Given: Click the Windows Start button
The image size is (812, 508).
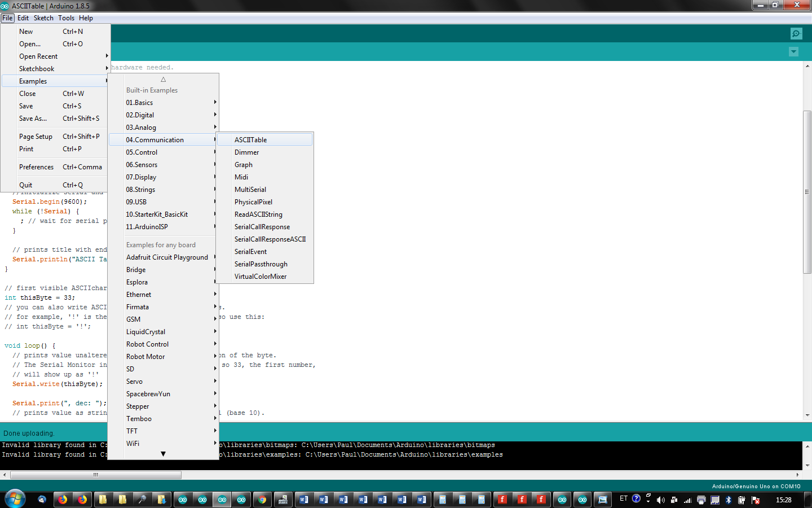Looking at the screenshot, I should point(15,499).
